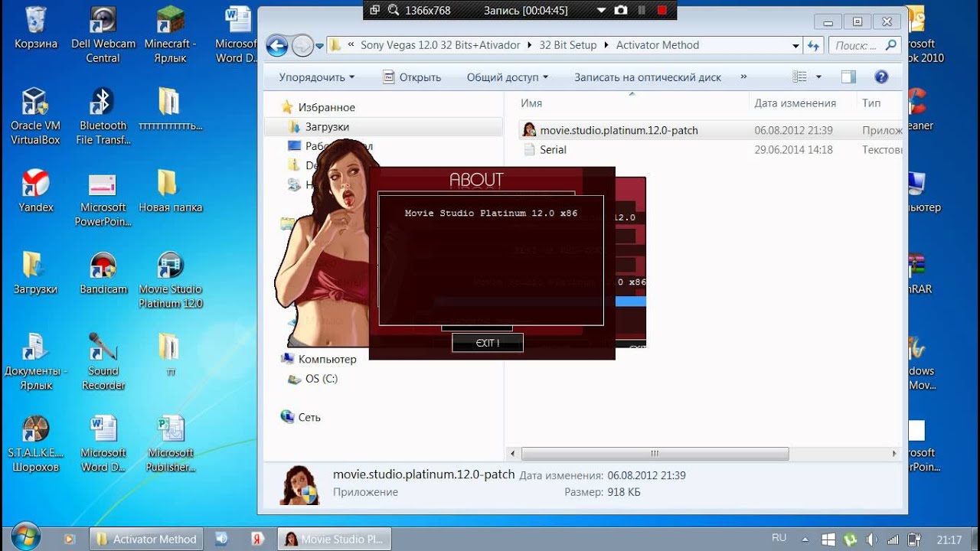The height and width of the screenshot is (551, 980).
Task: Select the Microsoft Word icon above Microsoft Publisher
Action: coord(103,444)
